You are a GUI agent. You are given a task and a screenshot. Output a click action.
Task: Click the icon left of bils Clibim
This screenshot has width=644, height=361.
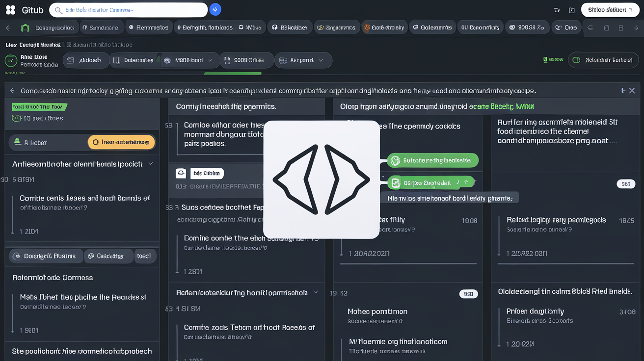coord(181,173)
